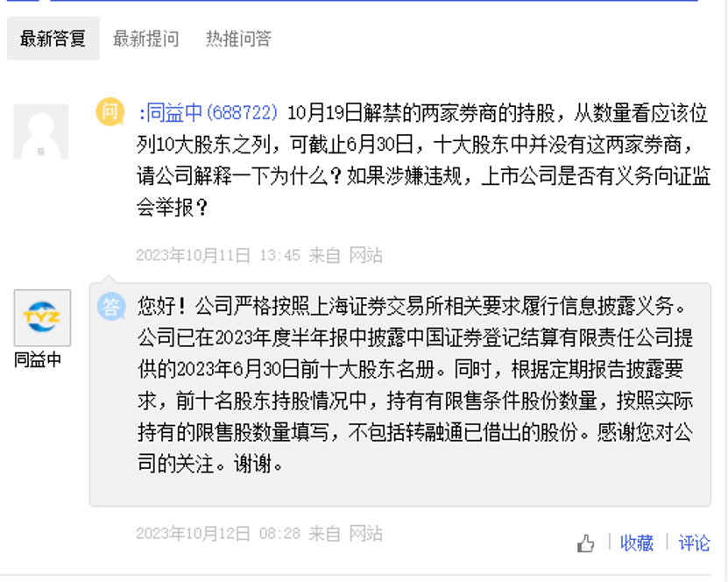The height and width of the screenshot is (582, 728).
Task: Click the blue 答 answer badge
Action: (x=111, y=306)
